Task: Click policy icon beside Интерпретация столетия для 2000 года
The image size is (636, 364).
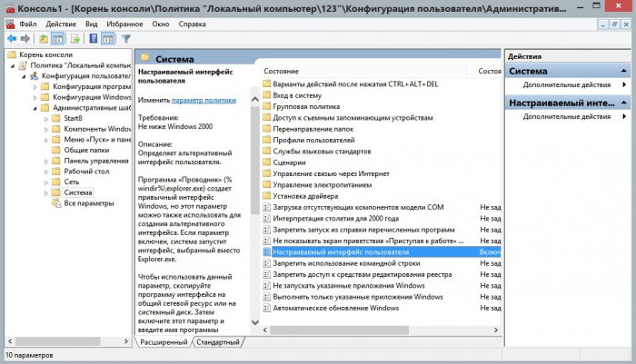Action: (x=266, y=219)
